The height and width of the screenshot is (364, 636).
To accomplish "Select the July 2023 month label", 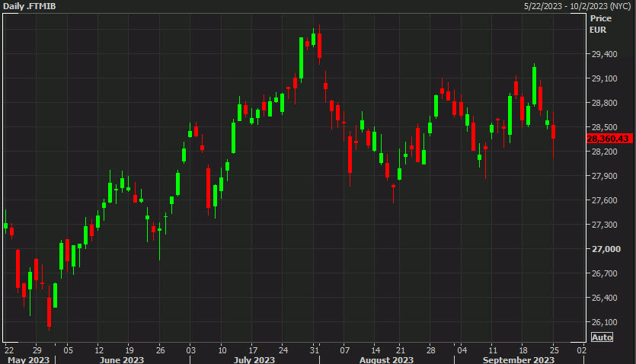I will (x=254, y=359).
